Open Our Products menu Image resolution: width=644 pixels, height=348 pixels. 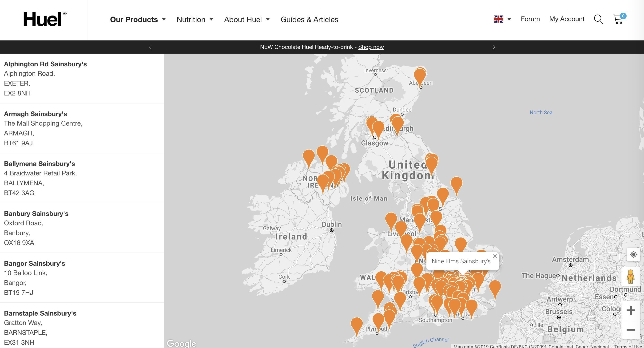(x=134, y=20)
